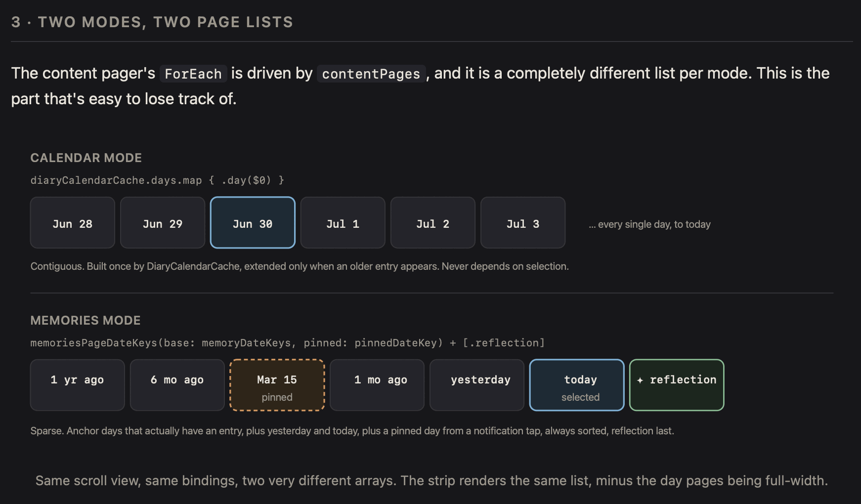Viewport: 861px width, 504px height.
Task: Select the Jul 3 day card
Action: [x=523, y=223]
